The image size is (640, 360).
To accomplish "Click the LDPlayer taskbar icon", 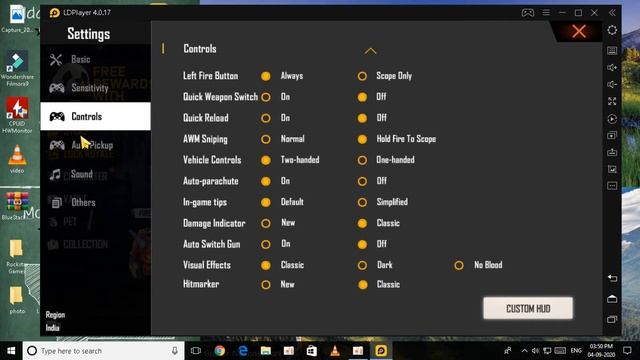I will (x=381, y=351).
